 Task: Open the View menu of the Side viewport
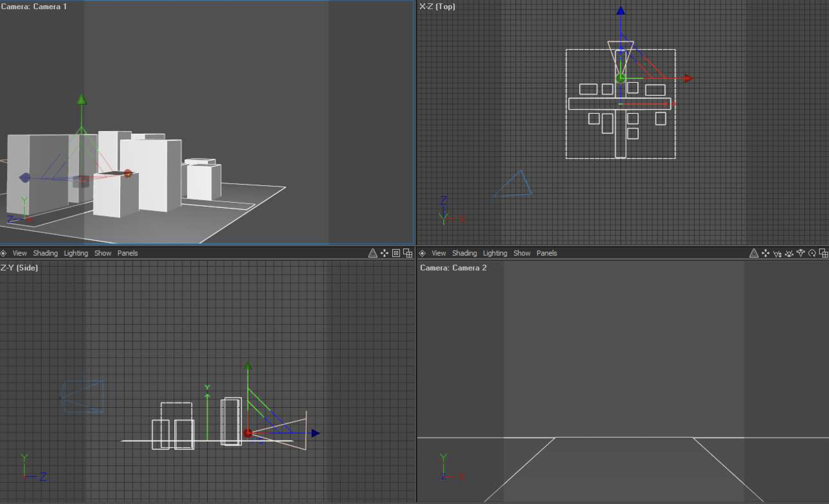pos(20,253)
